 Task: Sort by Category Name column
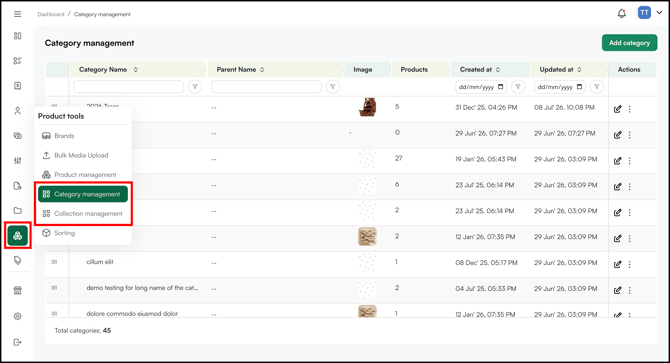135,70
